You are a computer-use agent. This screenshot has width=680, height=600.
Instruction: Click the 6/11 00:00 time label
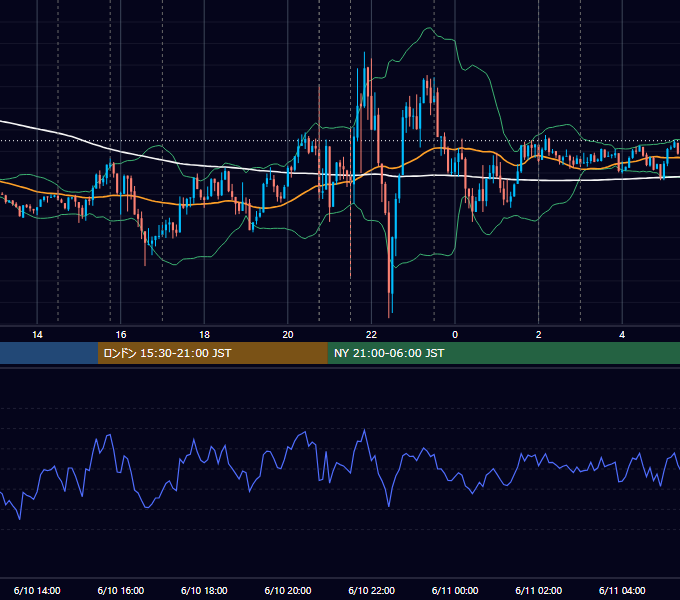pos(455,590)
